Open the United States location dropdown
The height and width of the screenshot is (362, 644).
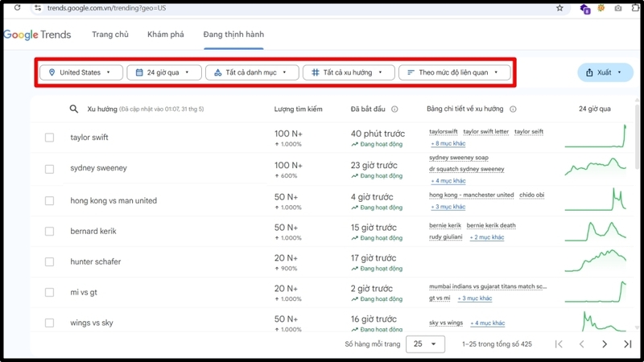[80, 72]
